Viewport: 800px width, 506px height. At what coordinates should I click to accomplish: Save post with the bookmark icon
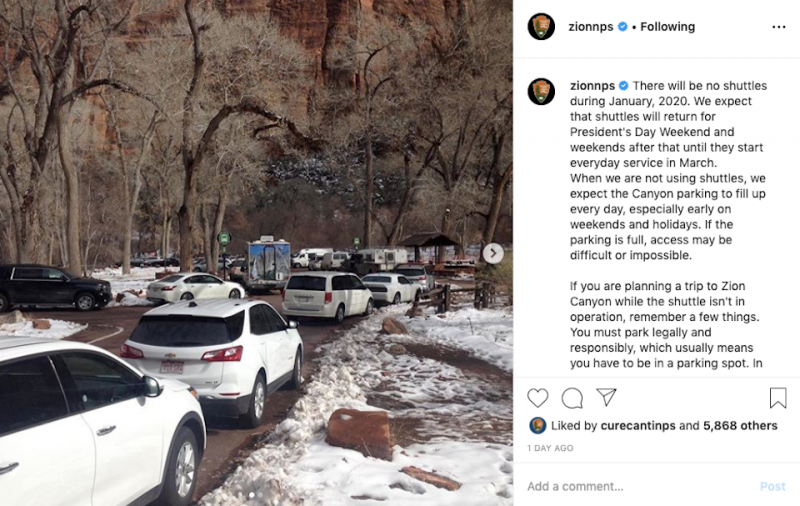click(x=778, y=398)
